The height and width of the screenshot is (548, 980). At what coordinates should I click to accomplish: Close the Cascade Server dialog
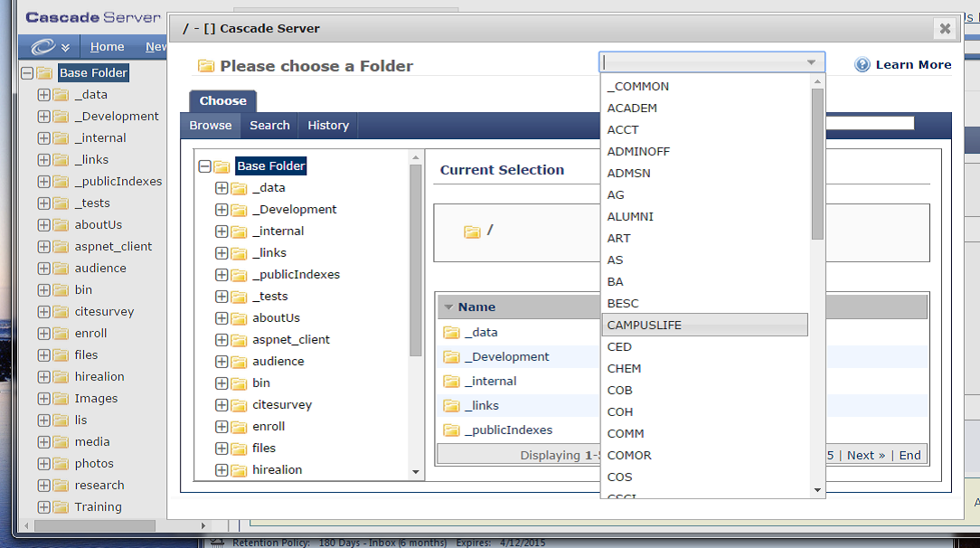coord(945,29)
